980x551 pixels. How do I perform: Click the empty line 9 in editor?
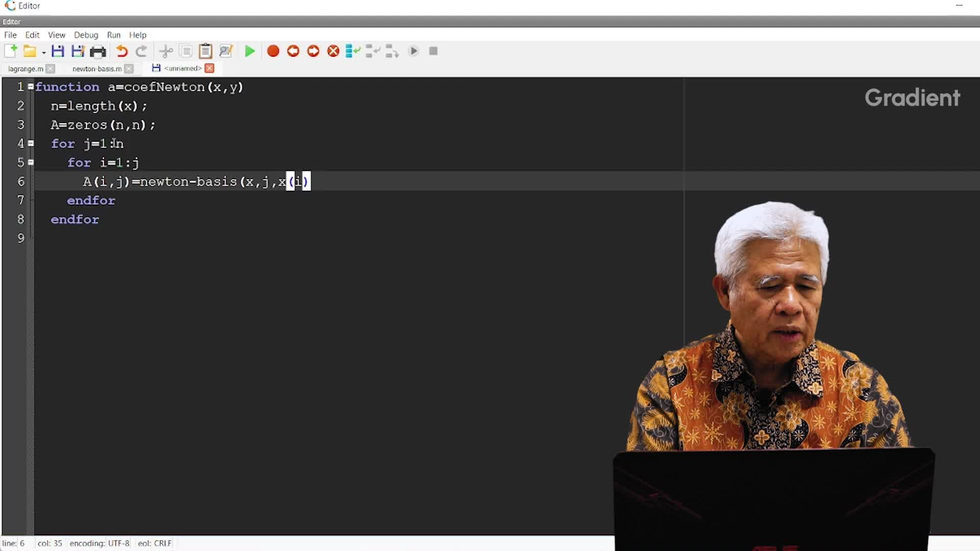[x=204, y=238]
